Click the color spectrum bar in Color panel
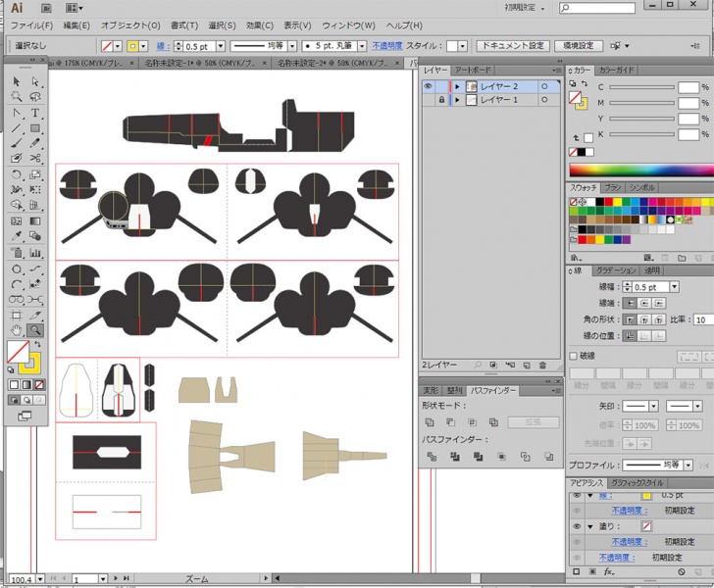 pyautogui.click(x=641, y=171)
